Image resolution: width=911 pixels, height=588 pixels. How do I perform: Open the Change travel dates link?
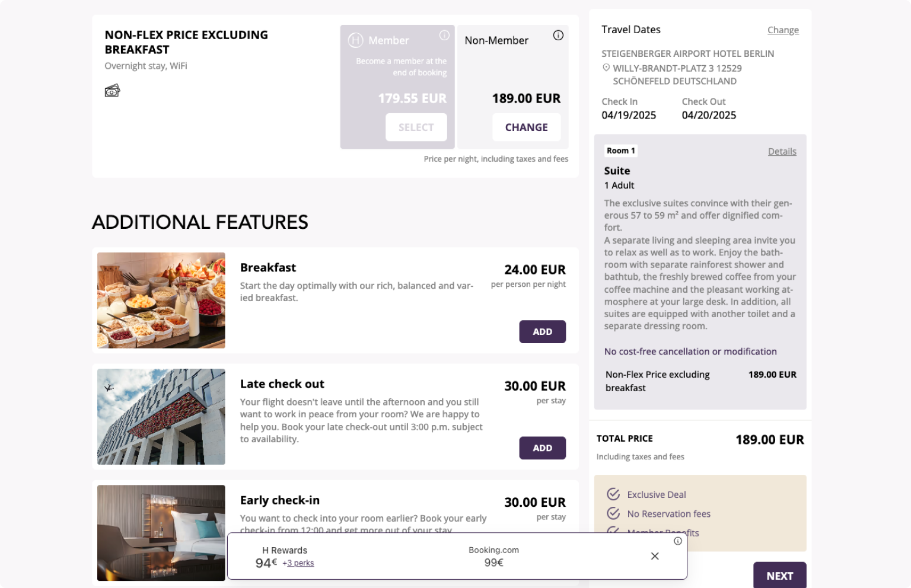(783, 30)
